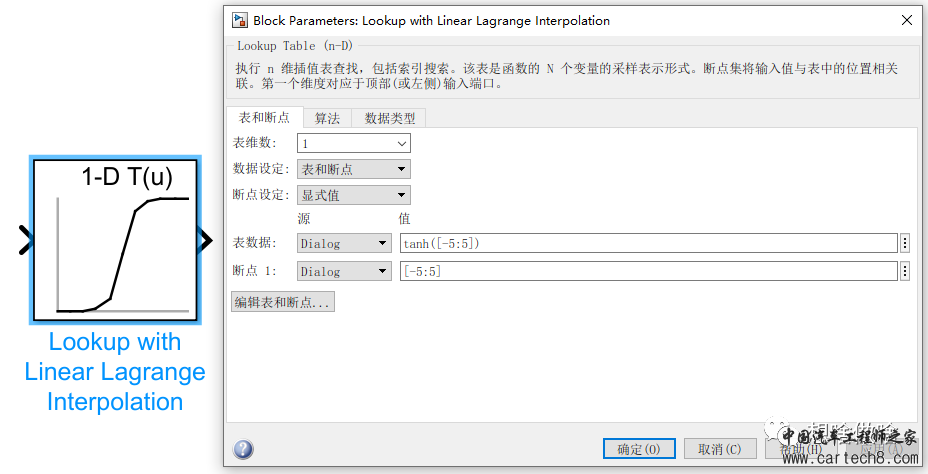Click the help question mark icon

243,449
